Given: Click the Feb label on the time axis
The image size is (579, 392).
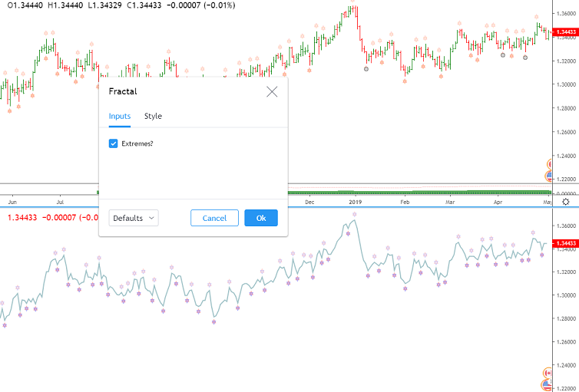Looking at the screenshot, I should click(x=405, y=202).
